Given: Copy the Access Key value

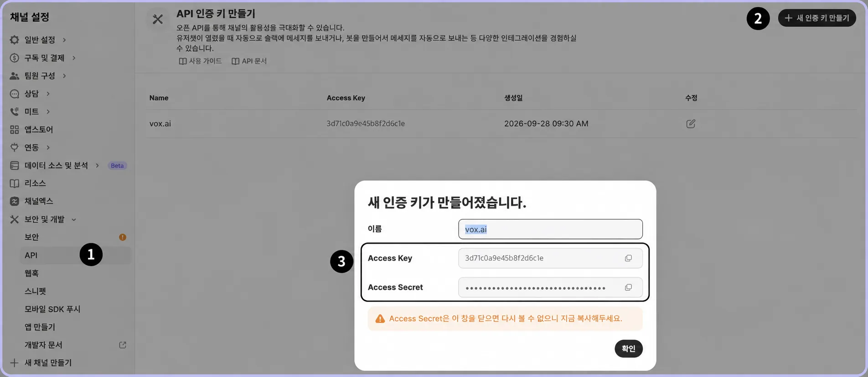Looking at the screenshot, I should point(628,258).
